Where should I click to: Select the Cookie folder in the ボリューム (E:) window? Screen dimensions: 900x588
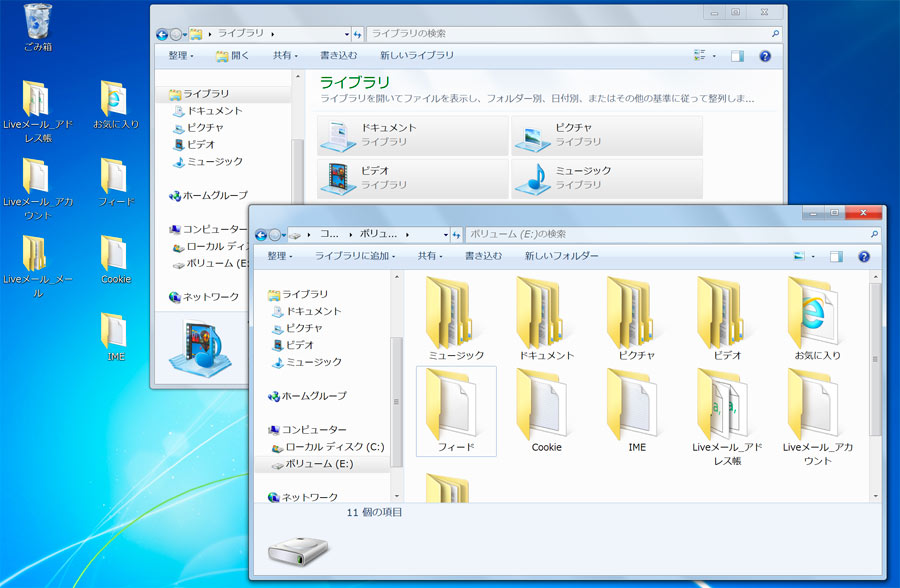click(546, 411)
